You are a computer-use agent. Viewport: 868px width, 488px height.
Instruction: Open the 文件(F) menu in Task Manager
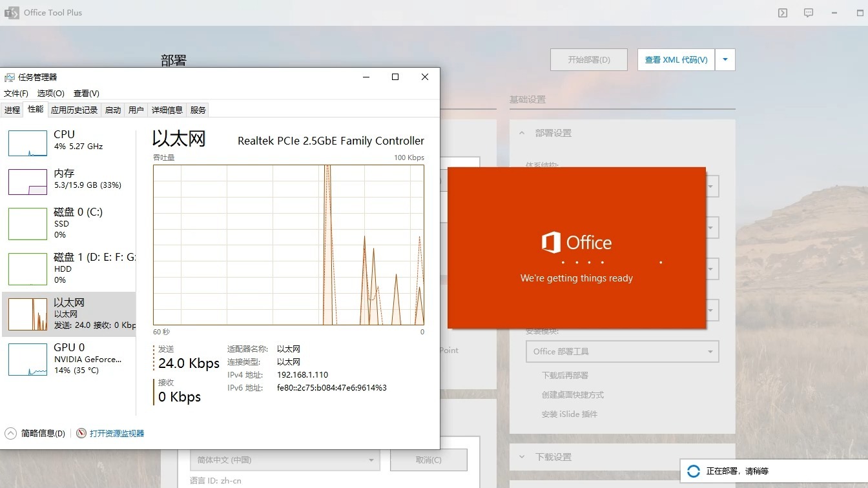(16, 94)
